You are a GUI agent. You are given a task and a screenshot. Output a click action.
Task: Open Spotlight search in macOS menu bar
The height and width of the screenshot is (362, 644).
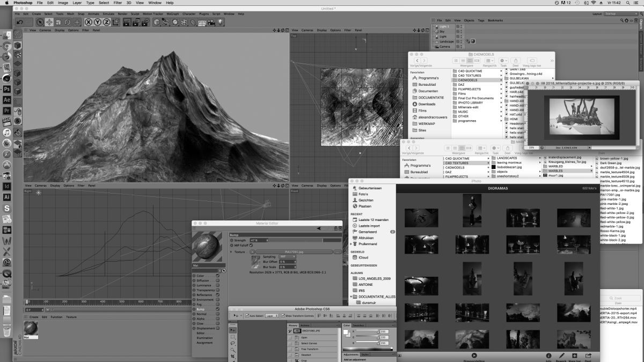(629, 3)
